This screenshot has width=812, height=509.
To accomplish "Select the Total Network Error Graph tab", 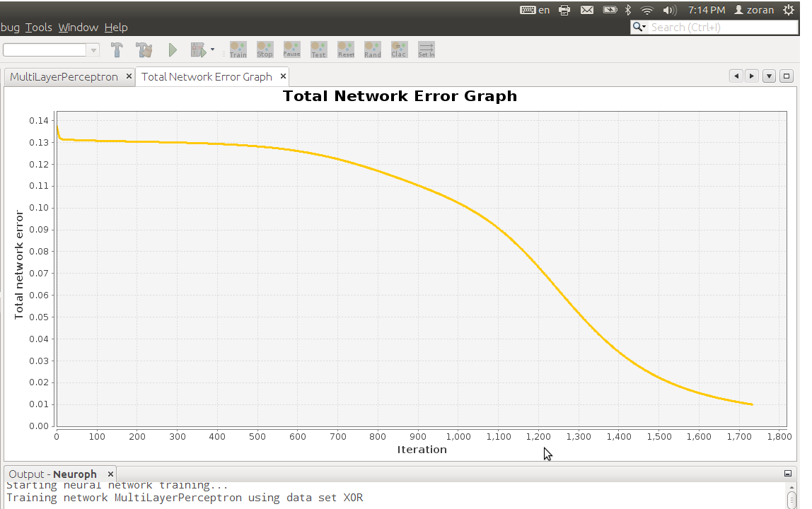I will 207,77.
